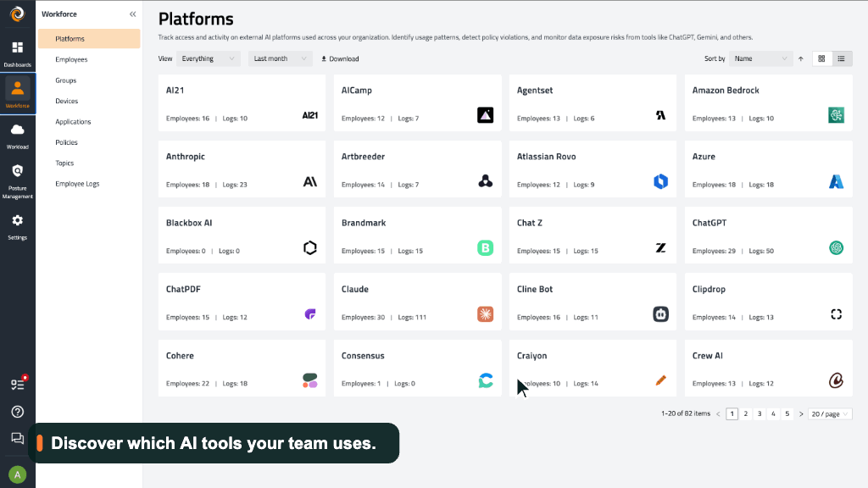868x488 pixels.
Task: Click the Azure logo icon
Action: pos(837,181)
